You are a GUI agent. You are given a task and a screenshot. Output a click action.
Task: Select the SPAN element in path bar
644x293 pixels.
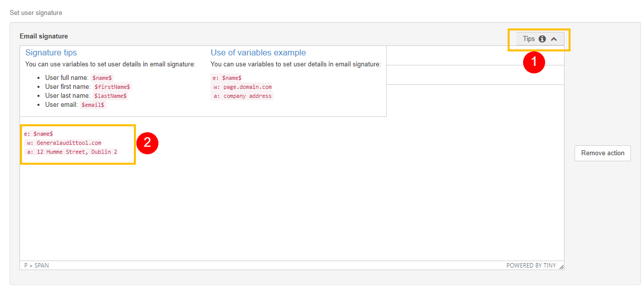coord(41,266)
